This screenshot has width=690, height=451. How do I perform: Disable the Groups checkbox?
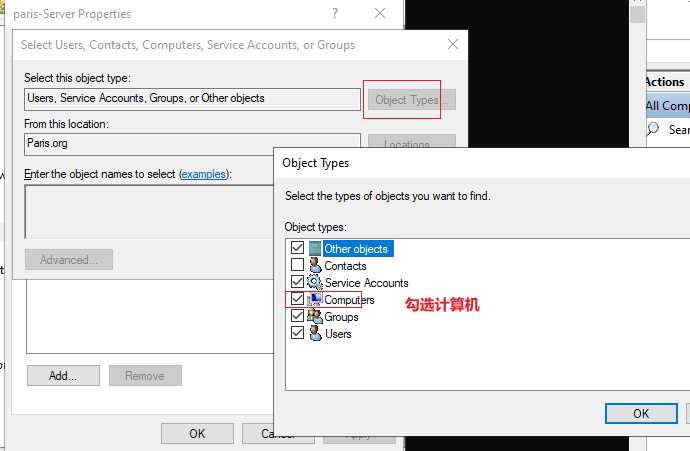[297, 315]
